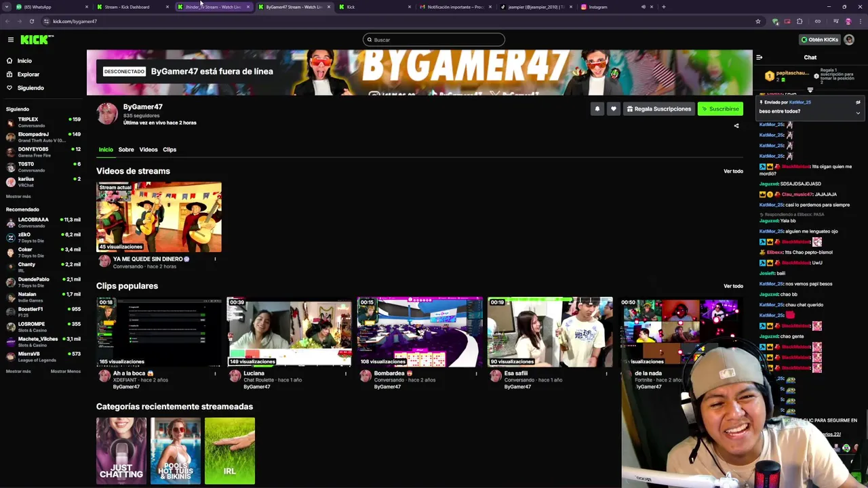This screenshot has height=488, width=868.
Task: Play the Ah a la boca clip
Action: click(159, 332)
